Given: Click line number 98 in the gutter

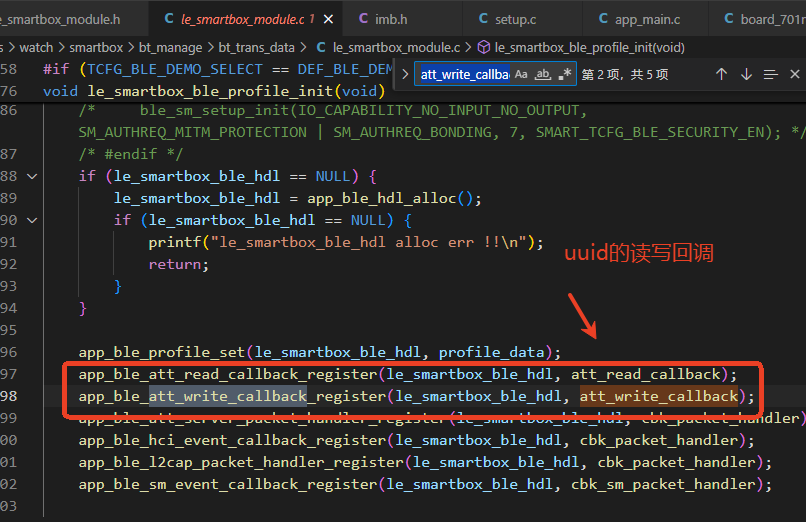Looking at the screenshot, I should 9,396.
